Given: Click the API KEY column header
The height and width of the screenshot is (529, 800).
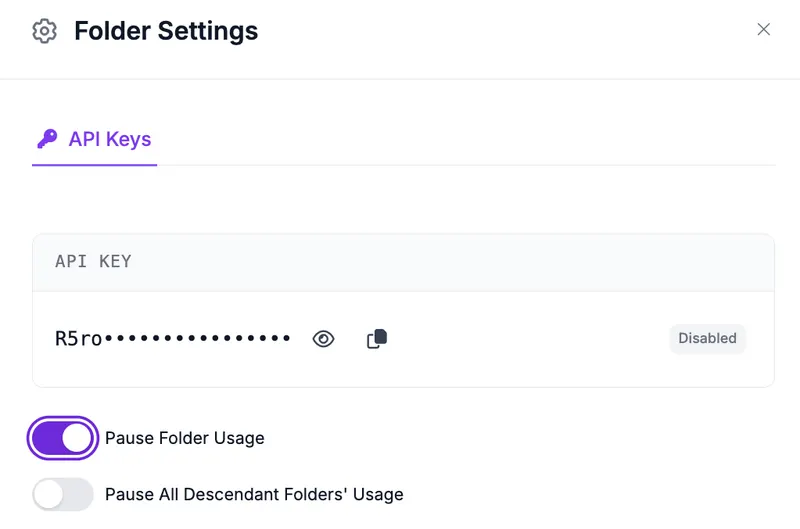Looking at the screenshot, I should point(93,261).
